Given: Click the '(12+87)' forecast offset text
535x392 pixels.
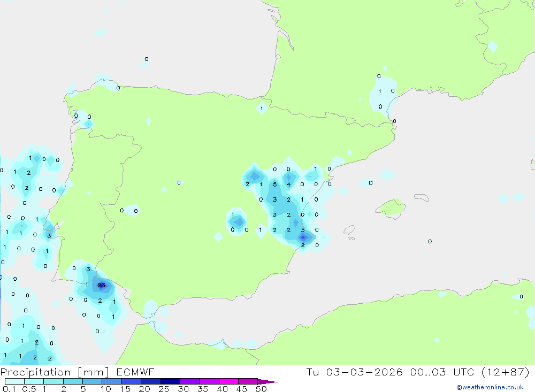Looking at the screenshot, I should pos(506,372).
